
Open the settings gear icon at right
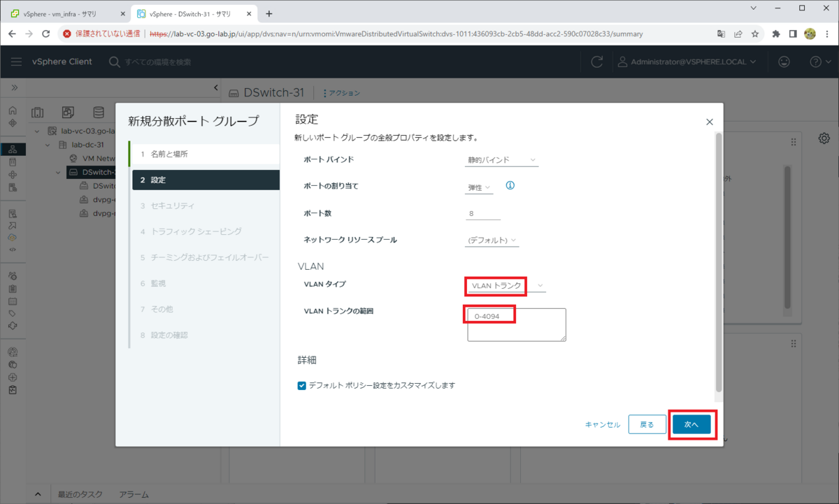pos(824,138)
